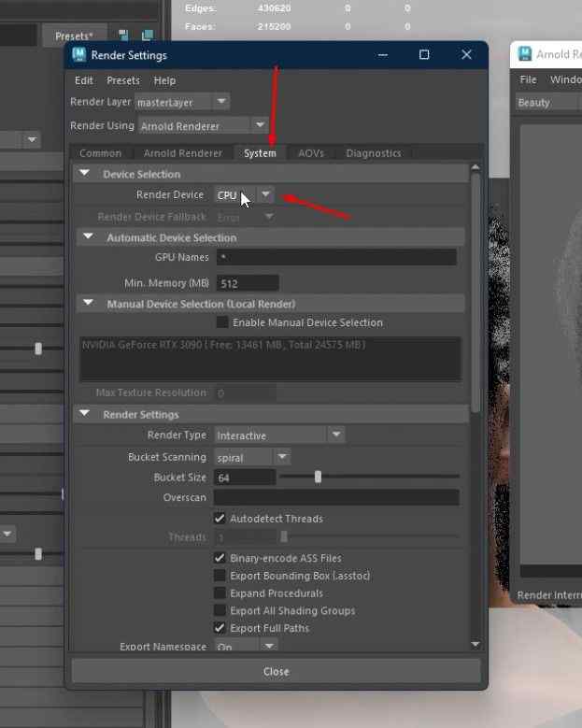Click the Maya icon in Arnold RenderView window
Viewport: 582px width, 728px height.
[525, 54]
